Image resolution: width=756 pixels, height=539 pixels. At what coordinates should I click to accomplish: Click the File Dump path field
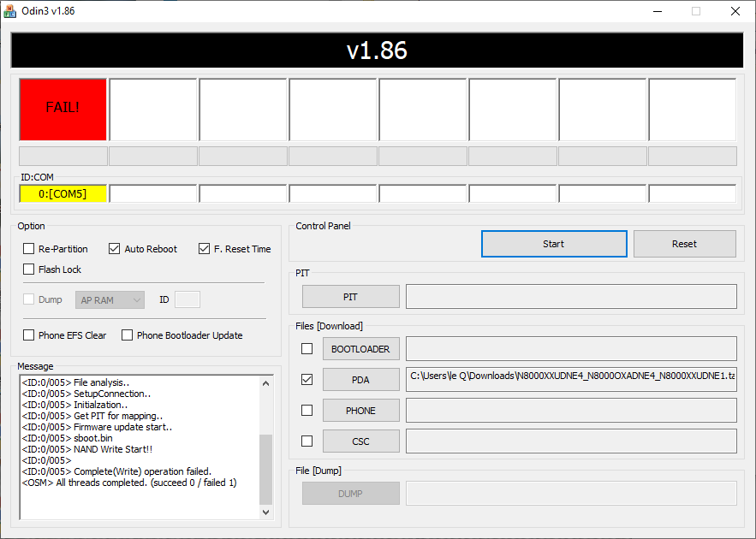click(x=571, y=494)
